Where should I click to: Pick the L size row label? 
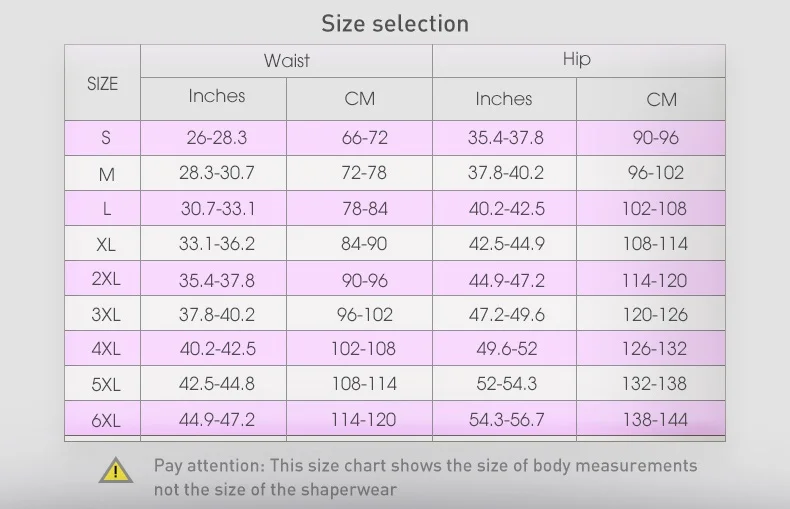[106, 210]
